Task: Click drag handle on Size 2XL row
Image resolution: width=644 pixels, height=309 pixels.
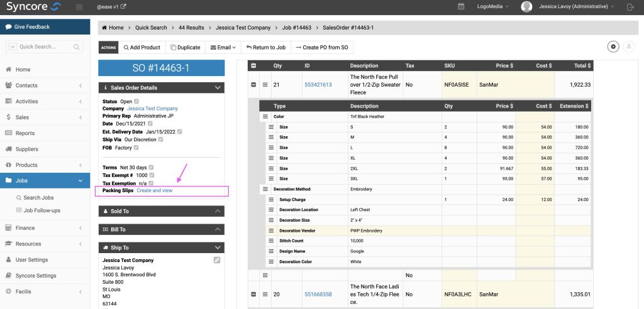Action: click(x=271, y=168)
